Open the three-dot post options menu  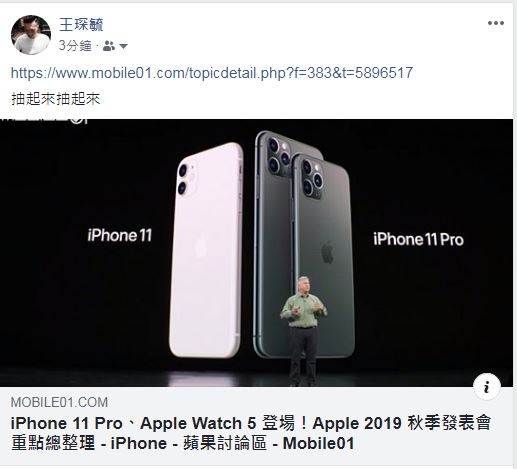coord(496,23)
